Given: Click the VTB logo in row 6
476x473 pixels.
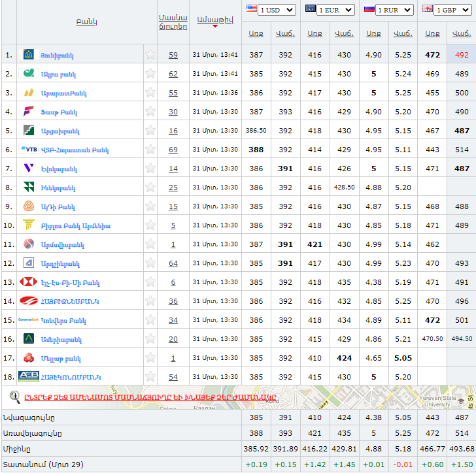Looking at the screenshot, I should tap(29, 149).
